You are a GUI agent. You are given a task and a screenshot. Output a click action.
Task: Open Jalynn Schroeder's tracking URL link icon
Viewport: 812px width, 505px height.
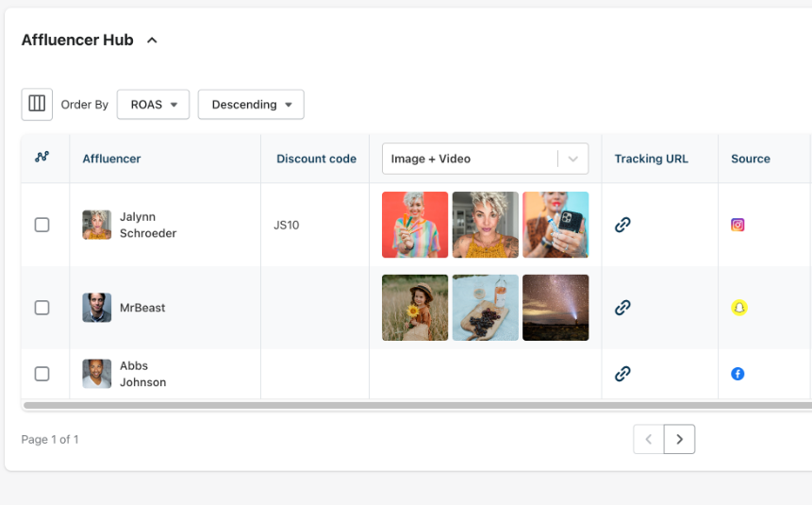click(622, 225)
